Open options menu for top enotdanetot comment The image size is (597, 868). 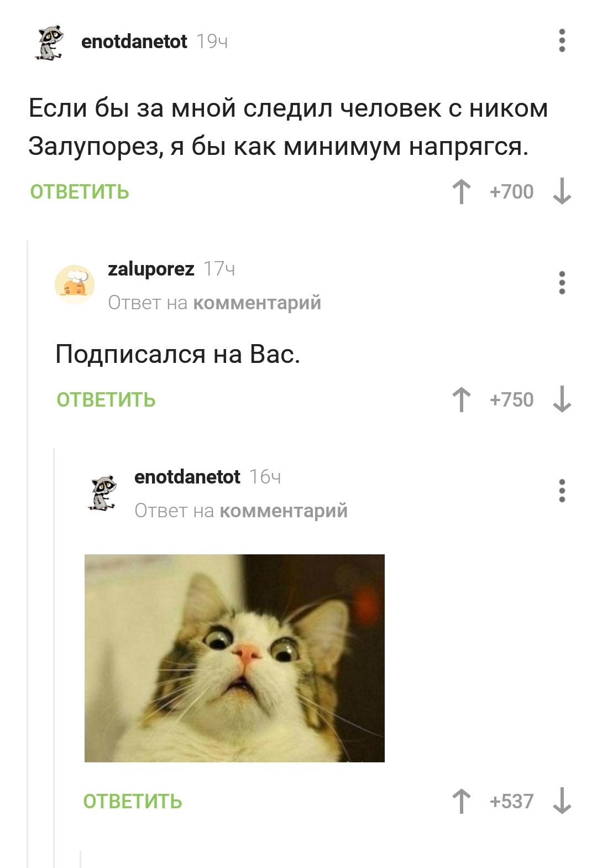(562, 41)
